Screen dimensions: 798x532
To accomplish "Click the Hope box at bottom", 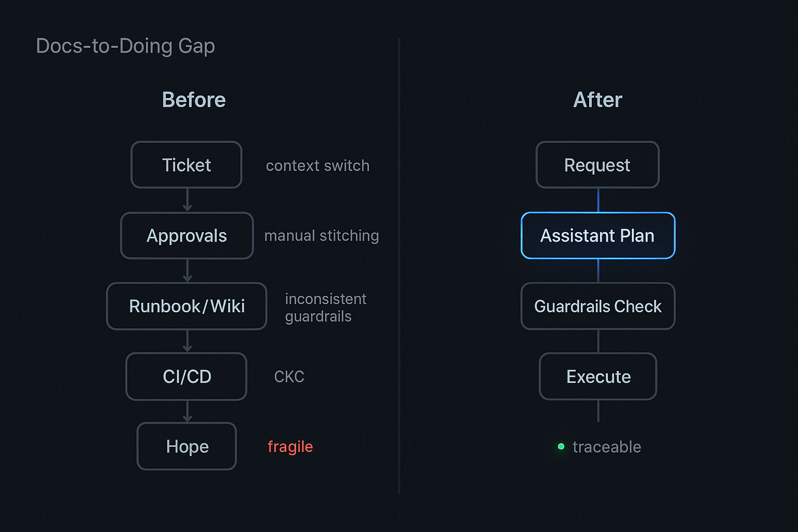I will pos(187,447).
